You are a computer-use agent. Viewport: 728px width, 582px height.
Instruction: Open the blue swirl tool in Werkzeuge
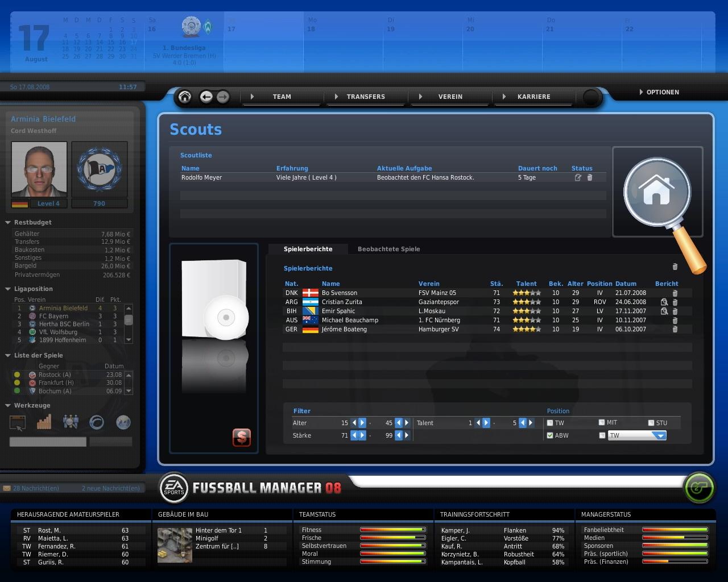click(x=97, y=422)
